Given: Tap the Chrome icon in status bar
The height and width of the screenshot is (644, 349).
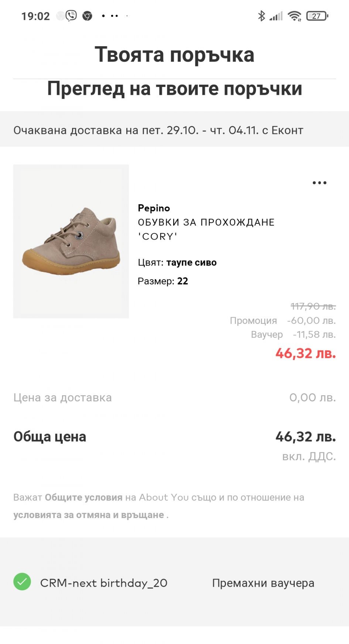Looking at the screenshot, I should coord(87,16).
